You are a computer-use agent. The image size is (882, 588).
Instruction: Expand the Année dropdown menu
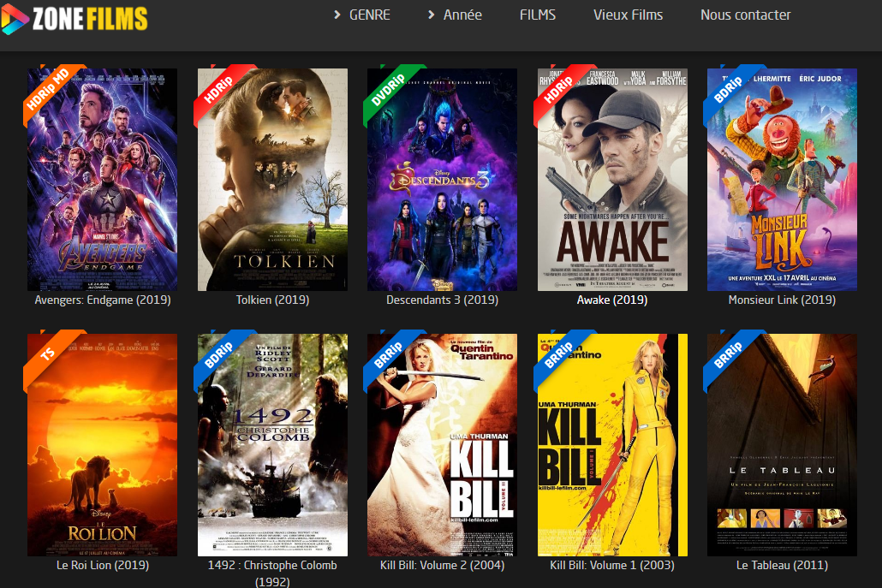pos(455,15)
